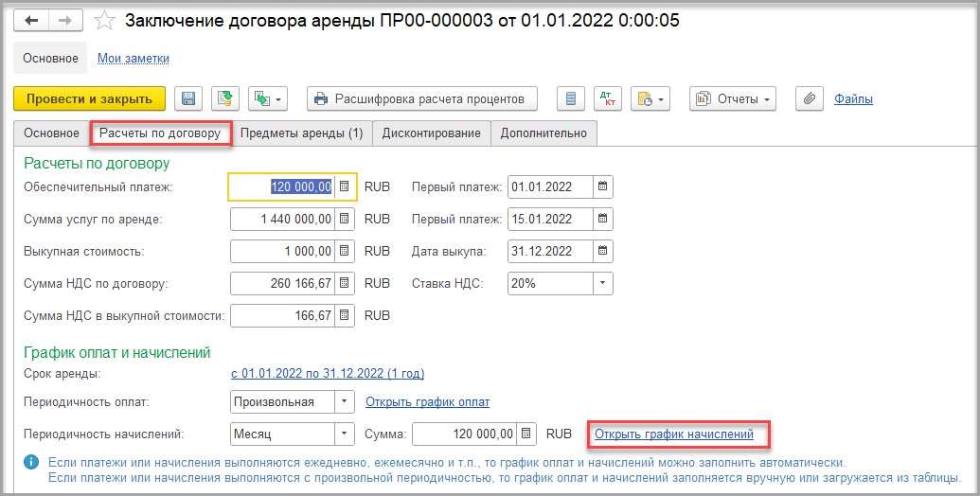The image size is (980, 496).
Task: Open calculator for Выкупная стоимость
Action: [x=344, y=251]
